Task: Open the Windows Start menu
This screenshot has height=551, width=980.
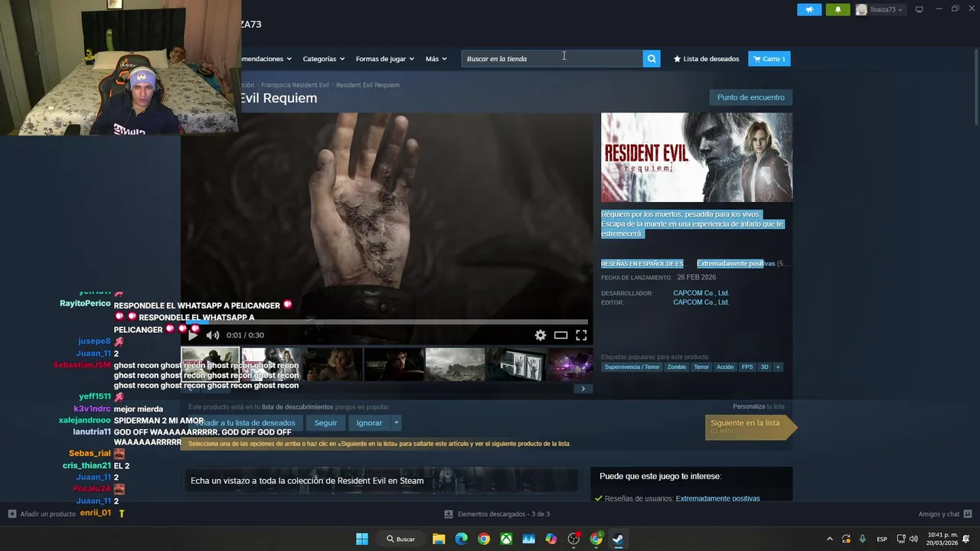Action: (x=362, y=539)
